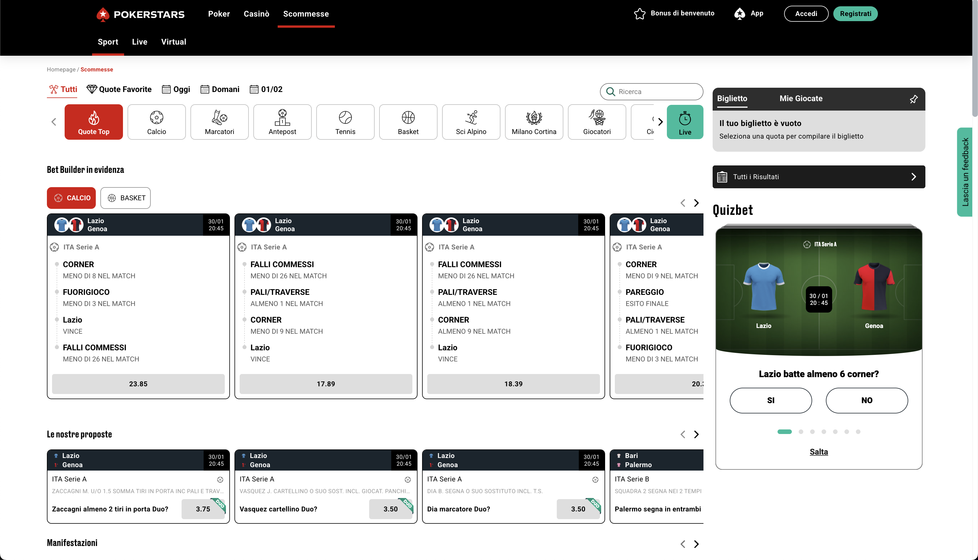Toggle the CALCIO Bet Builder filter
The height and width of the screenshot is (560, 978).
(x=71, y=198)
